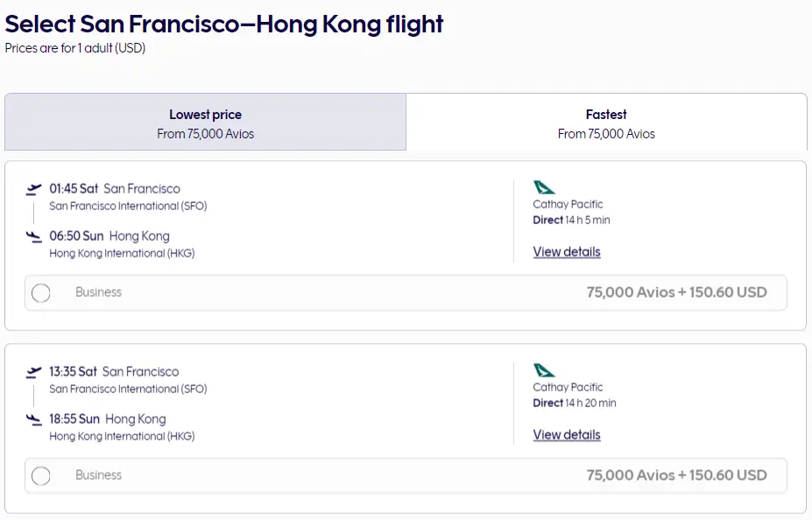The width and height of the screenshot is (812, 520).
Task: Click the 18:55 Sun Hong Kong arrival text
Action: coord(108,419)
